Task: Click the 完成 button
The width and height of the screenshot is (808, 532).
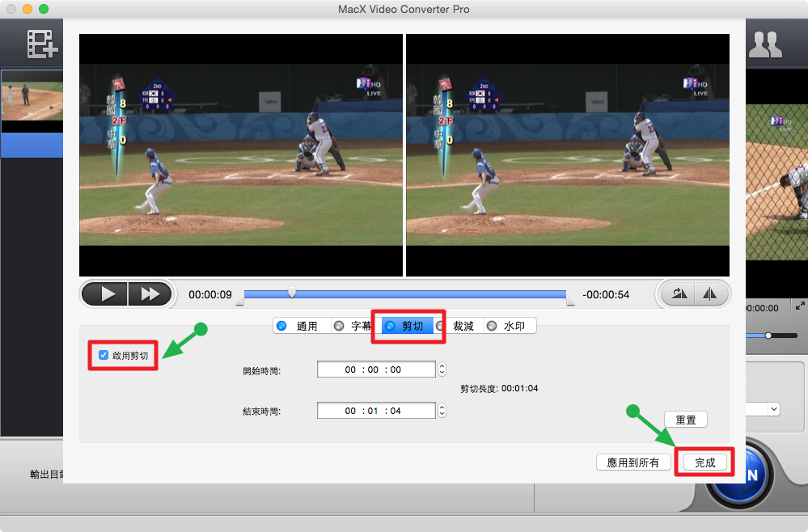Action: (704, 462)
